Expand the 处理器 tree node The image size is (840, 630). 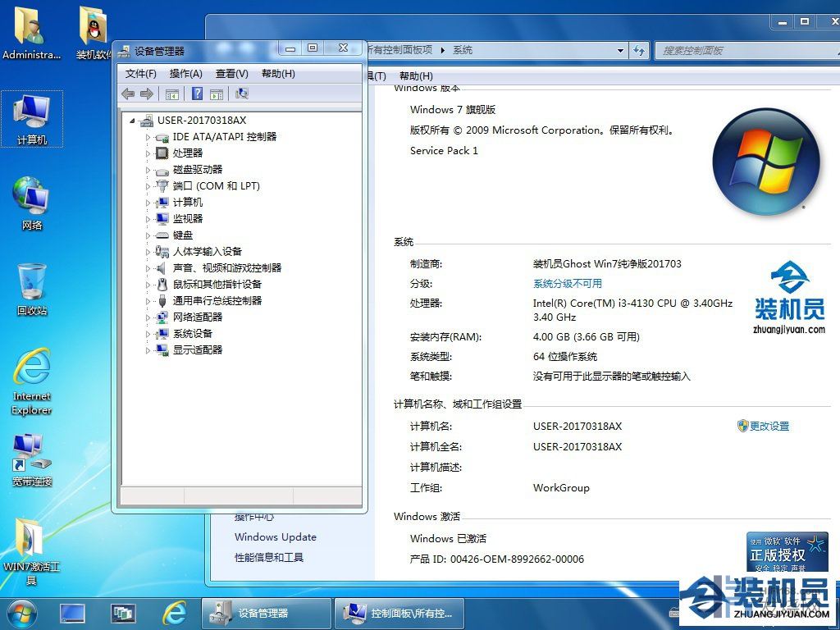[148, 153]
